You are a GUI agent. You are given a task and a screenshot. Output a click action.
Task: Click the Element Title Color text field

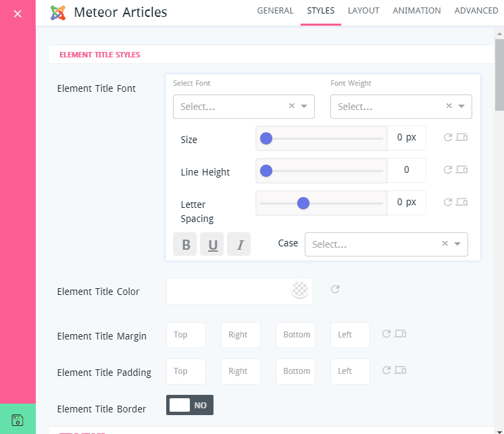(x=240, y=291)
